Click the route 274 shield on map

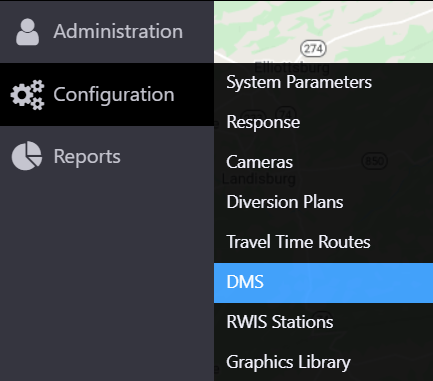pyautogui.click(x=313, y=49)
